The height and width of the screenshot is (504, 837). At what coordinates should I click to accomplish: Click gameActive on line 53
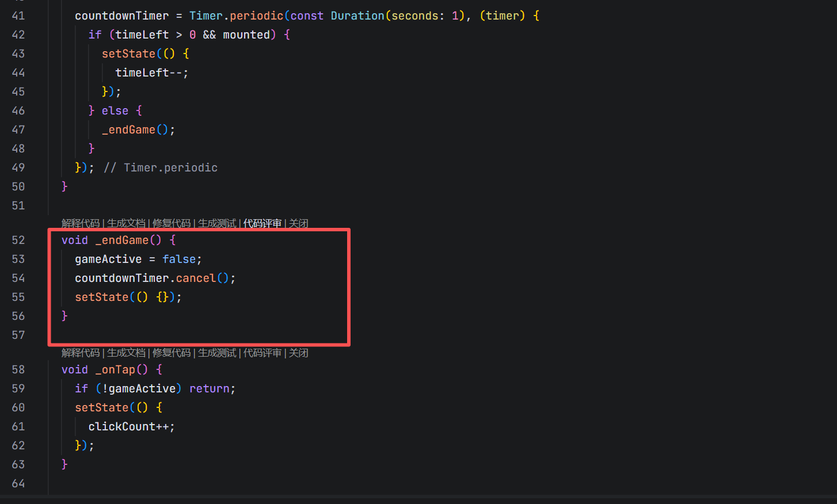pyautogui.click(x=108, y=259)
